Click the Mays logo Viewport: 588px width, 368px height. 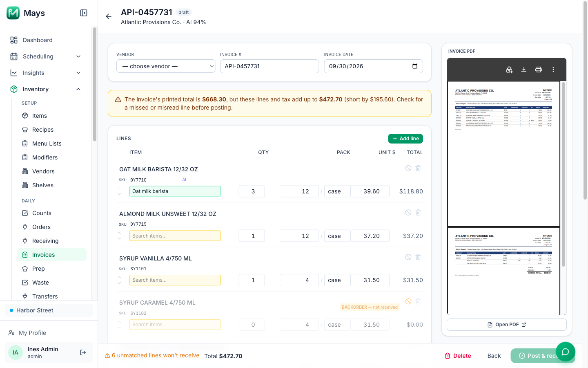(13, 13)
